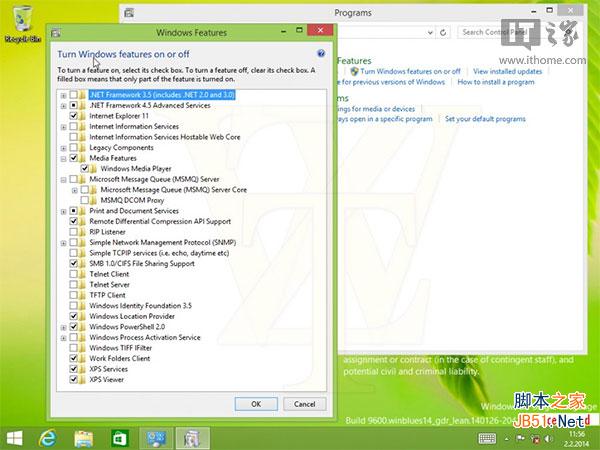The width and height of the screenshot is (600, 450).
Task: Select 'Remote Differential Compression API Support' row
Action: click(160, 221)
